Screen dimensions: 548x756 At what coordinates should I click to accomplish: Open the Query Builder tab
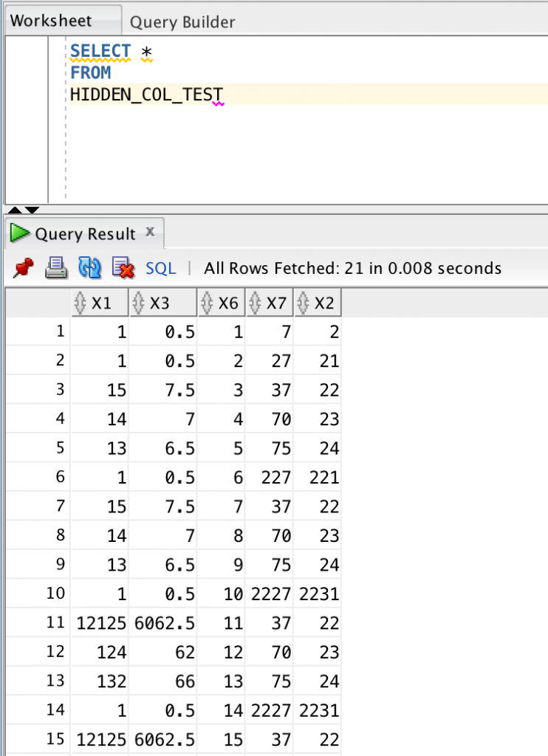click(x=182, y=22)
